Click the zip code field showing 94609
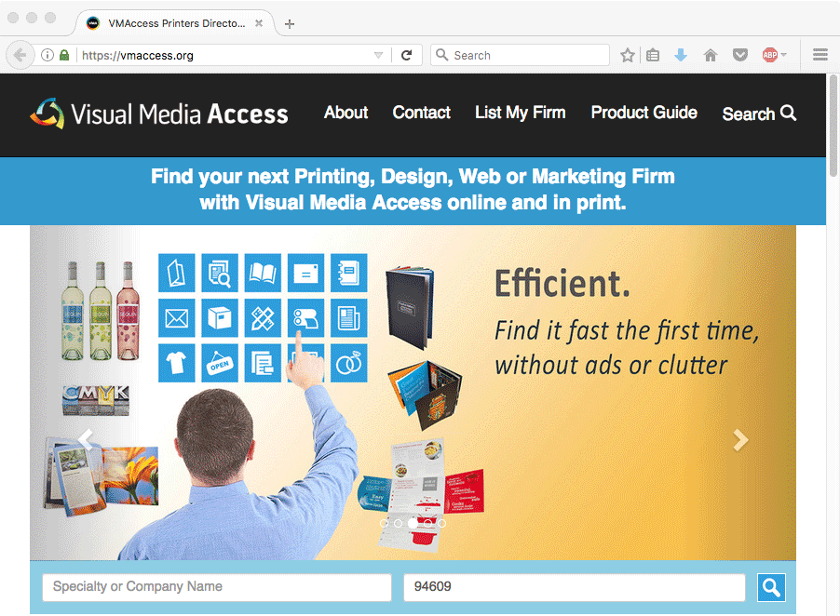 point(575,587)
